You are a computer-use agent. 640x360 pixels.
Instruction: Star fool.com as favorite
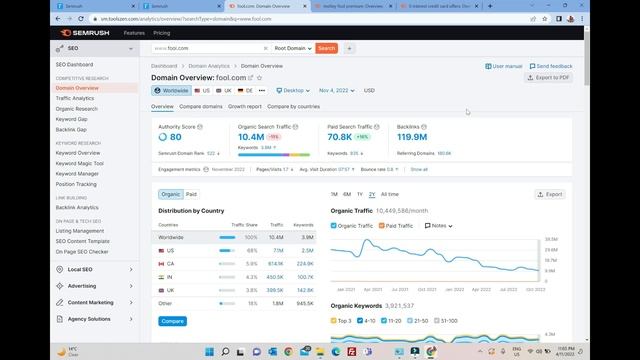tap(259, 78)
